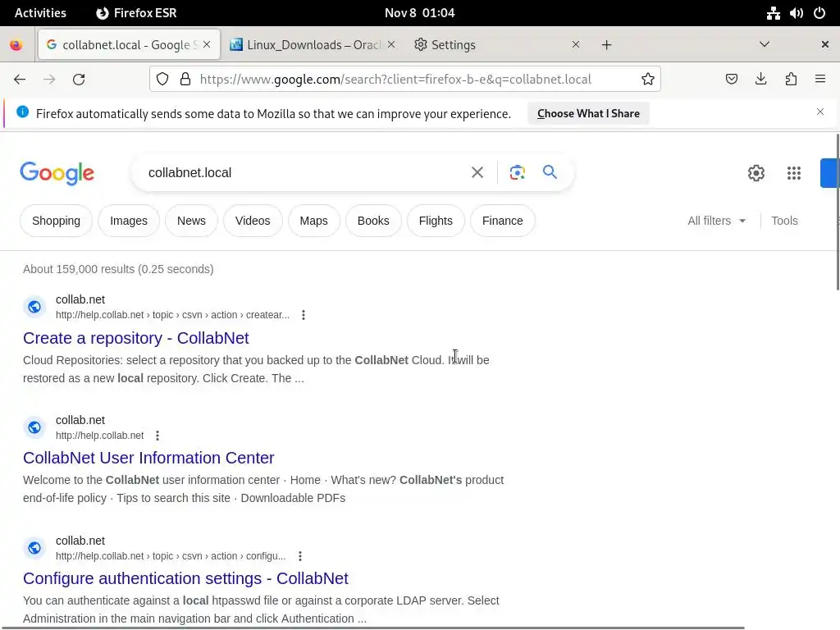Viewport: 840px width, 630px height.
Task: Click the info icon in notification bar
Action: [22, 112]
